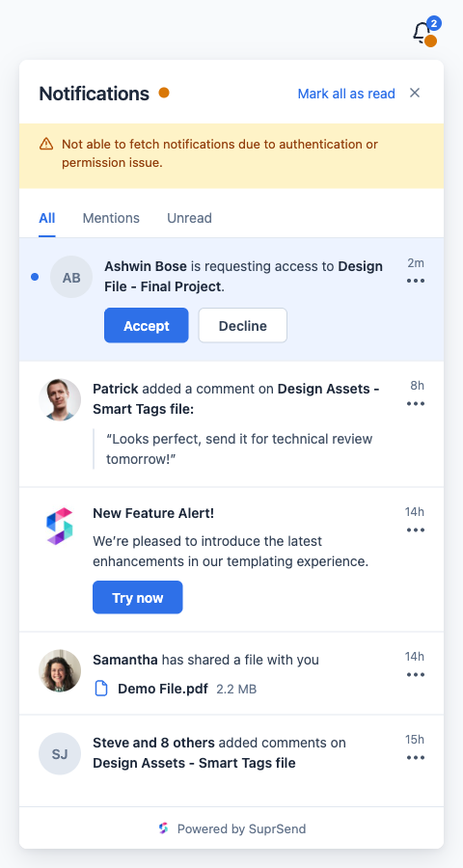Open more options for Samantha's shared file
463x868 pixels.
(x=416, y=675)
